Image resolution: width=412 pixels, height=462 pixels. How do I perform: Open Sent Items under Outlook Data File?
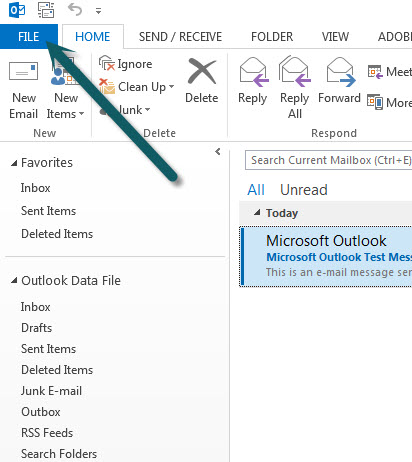pos(48,349)
